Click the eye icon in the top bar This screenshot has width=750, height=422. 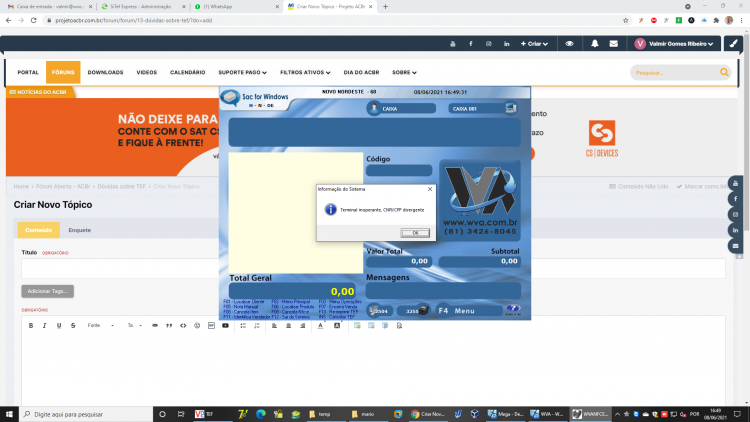click(x=569, y=44)
